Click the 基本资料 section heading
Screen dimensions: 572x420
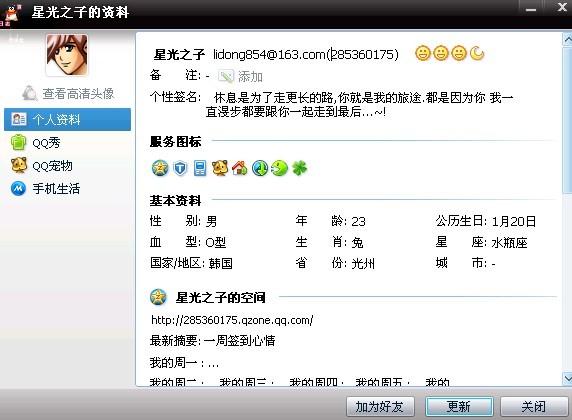pyautogui.click(x=175, y=200)
